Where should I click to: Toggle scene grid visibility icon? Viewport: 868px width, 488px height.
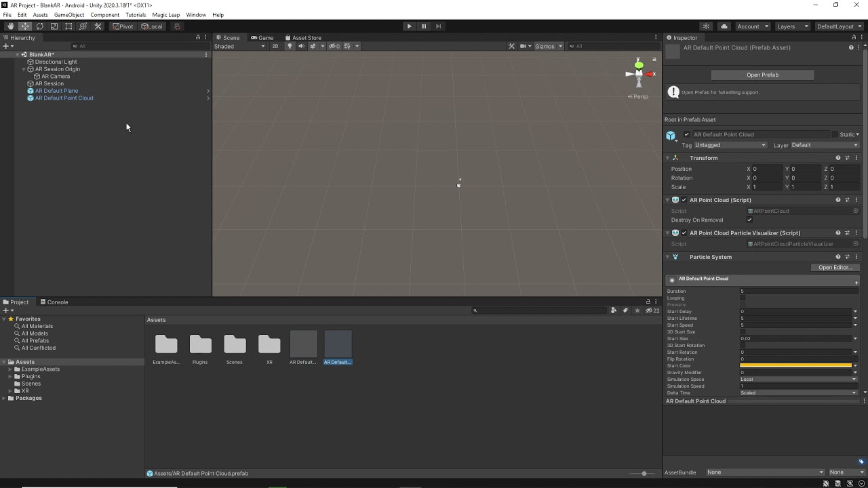(347, 46)
